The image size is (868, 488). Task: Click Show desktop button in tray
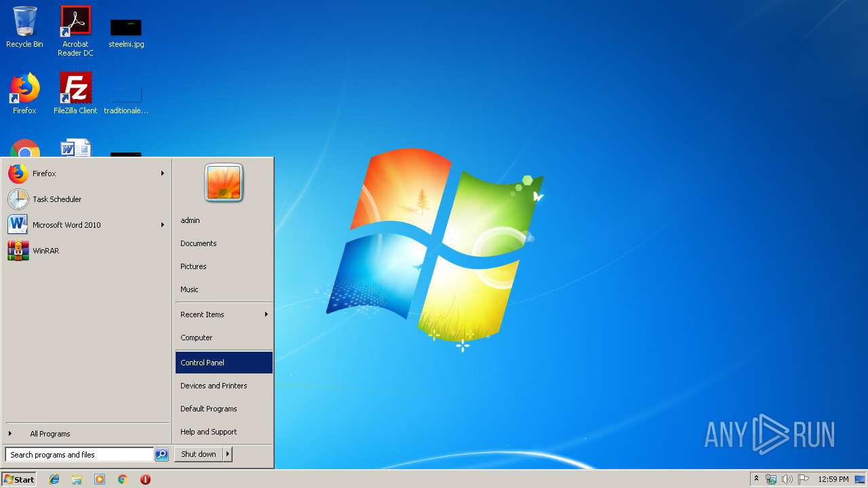point(860,479)
